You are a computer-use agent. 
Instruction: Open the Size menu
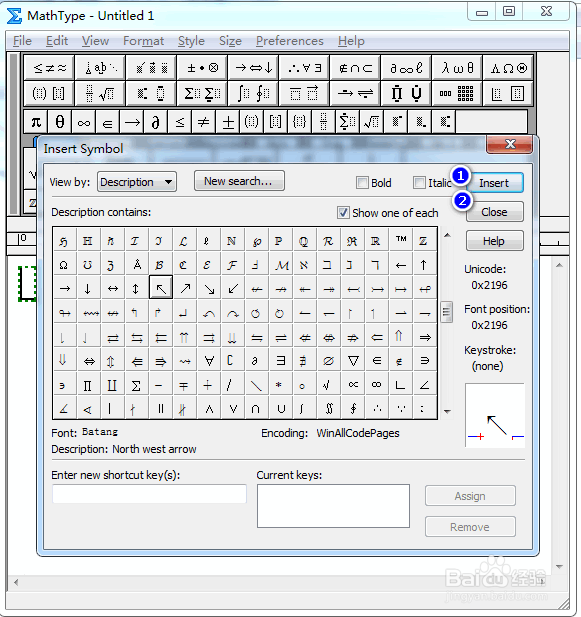pos(230,41)
